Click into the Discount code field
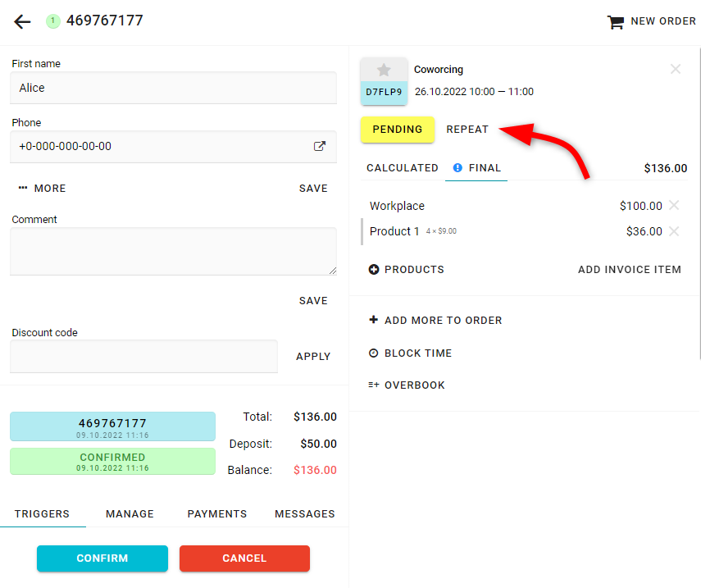Screen dimensions: 701x588 point(144,357)
